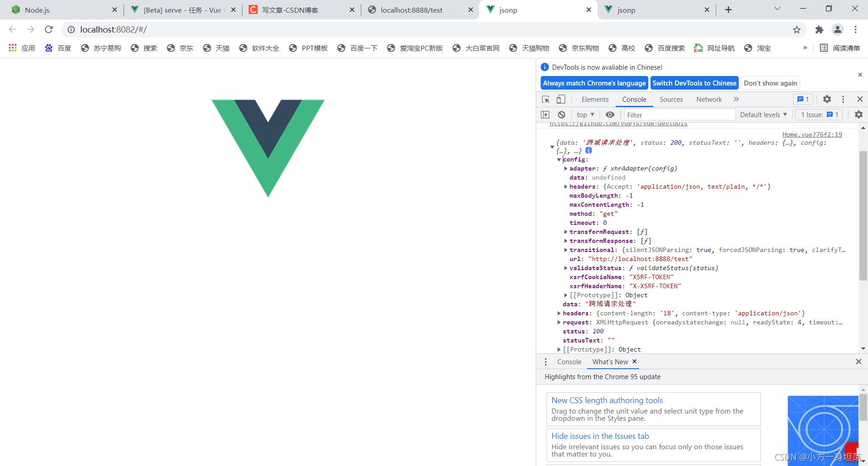Switch to the Elements tab
The height and width of the screenshot is (466, 868).
595,100
